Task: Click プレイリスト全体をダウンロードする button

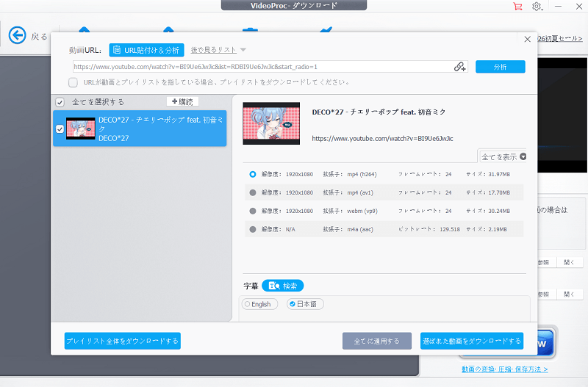Action: [123, 341]
